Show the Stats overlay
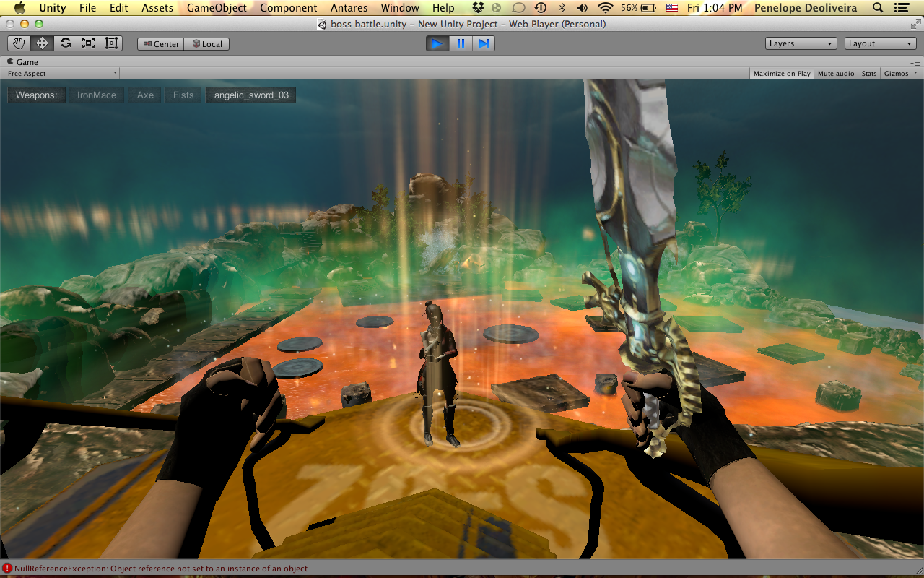 868,74
